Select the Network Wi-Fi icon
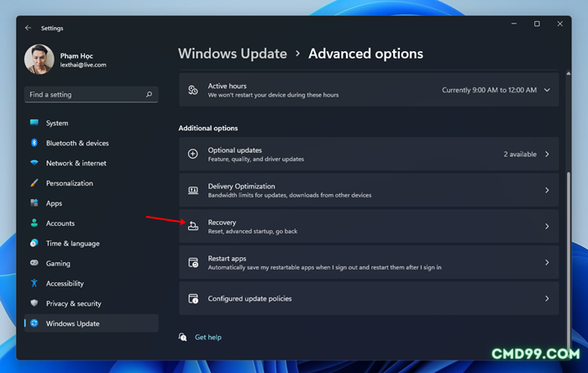 pos(34,163)
